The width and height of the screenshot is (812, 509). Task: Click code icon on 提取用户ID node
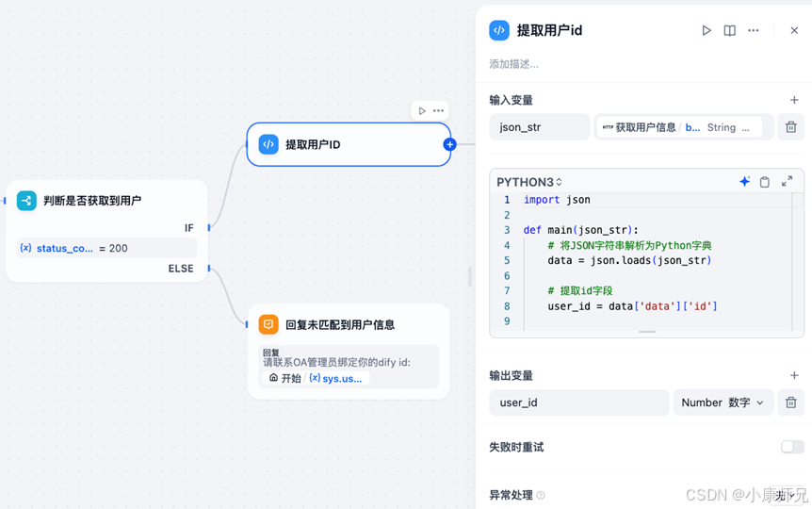[x=268, y=144]
